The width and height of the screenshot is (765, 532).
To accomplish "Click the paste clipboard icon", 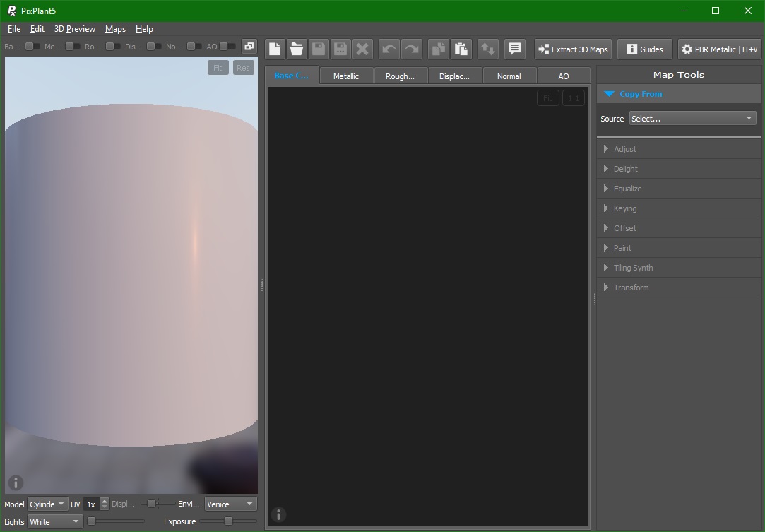I will 461,49.
